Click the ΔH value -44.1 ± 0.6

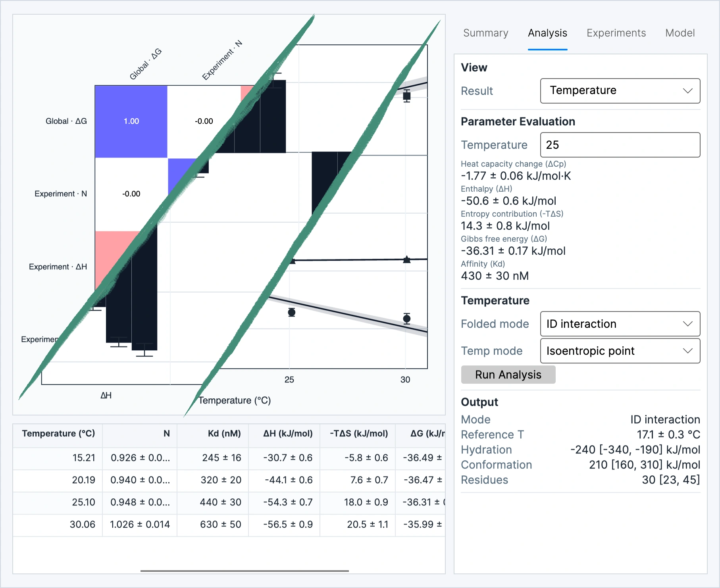coord(289,480)
